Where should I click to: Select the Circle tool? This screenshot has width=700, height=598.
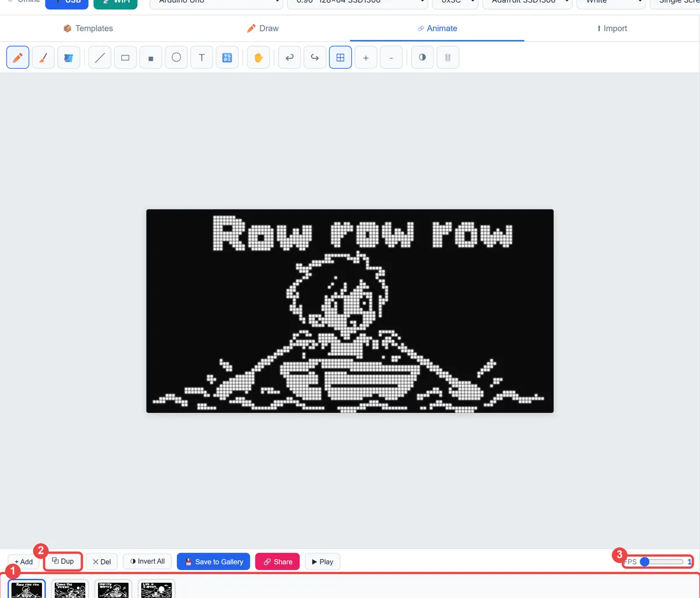pyautogui.click(x=176, y=58)
